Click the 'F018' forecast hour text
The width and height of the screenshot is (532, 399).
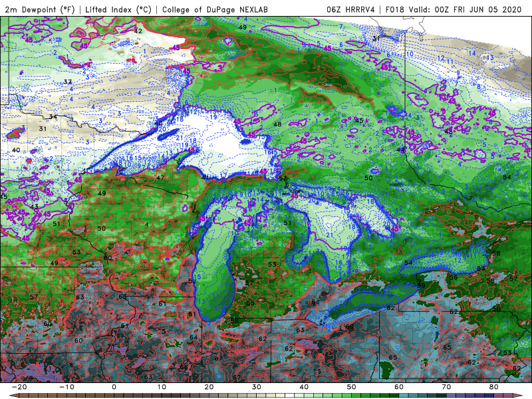tap(395, 10)
